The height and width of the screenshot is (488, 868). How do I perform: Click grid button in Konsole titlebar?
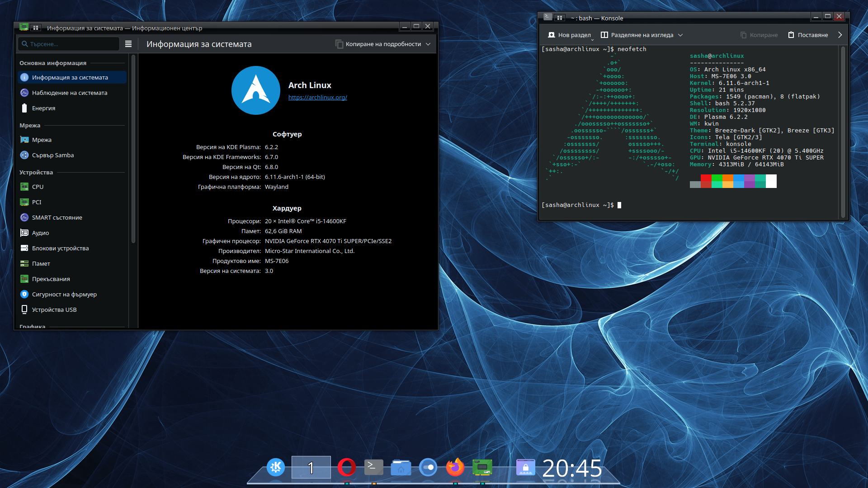pyautogui.click(x=560, y=18)
